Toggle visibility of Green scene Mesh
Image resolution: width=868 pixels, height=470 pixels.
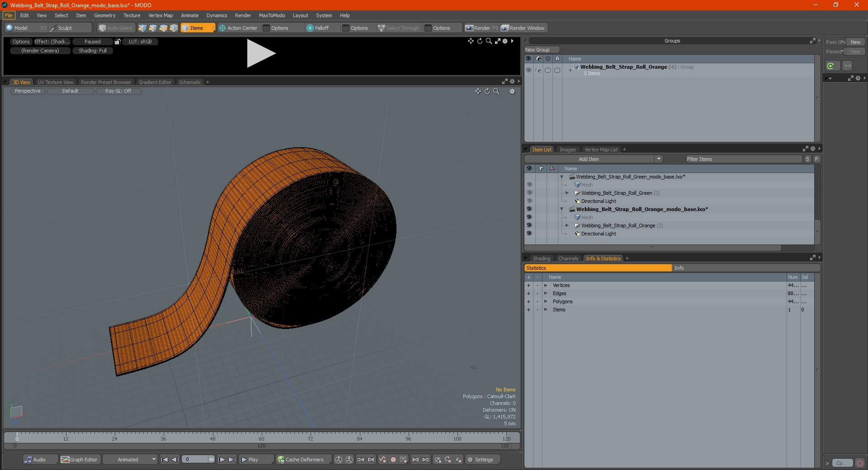[529, 185]
